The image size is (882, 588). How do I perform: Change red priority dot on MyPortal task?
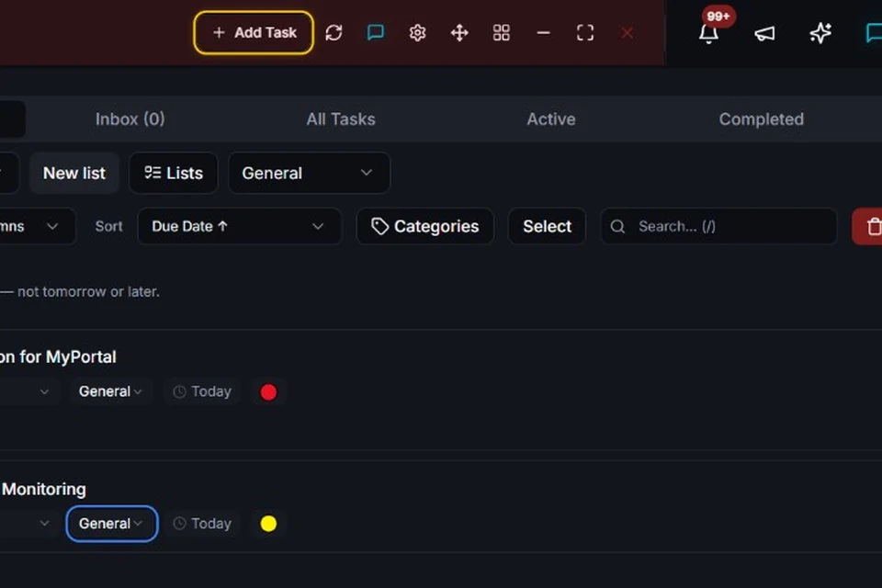(268, 392)
